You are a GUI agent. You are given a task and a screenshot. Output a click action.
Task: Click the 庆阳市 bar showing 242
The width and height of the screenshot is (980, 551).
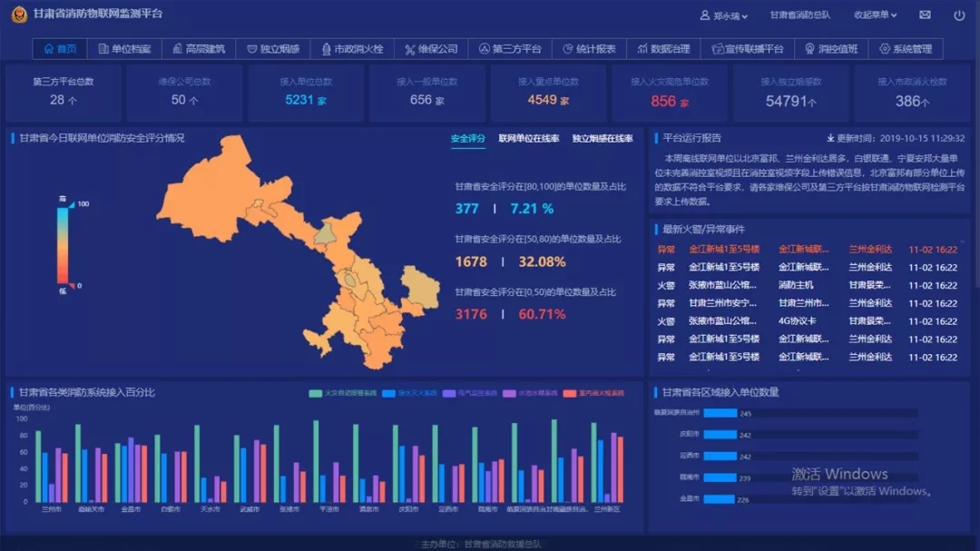point(720,435)
